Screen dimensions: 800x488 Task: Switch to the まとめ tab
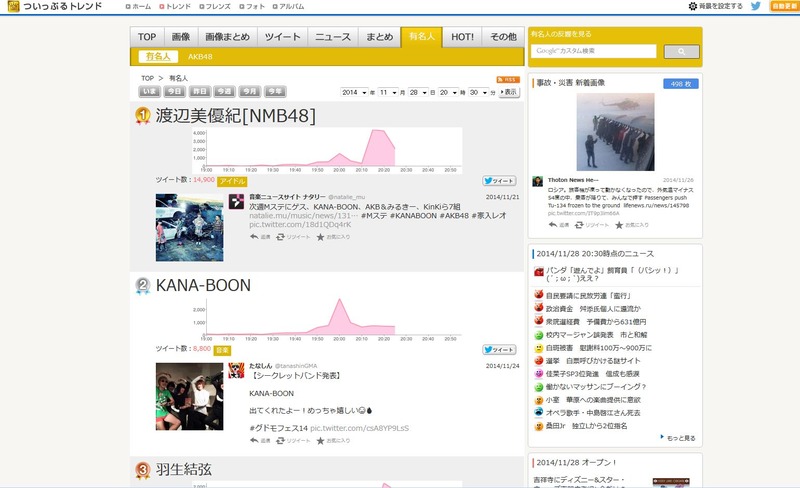[x=380, y=37]
